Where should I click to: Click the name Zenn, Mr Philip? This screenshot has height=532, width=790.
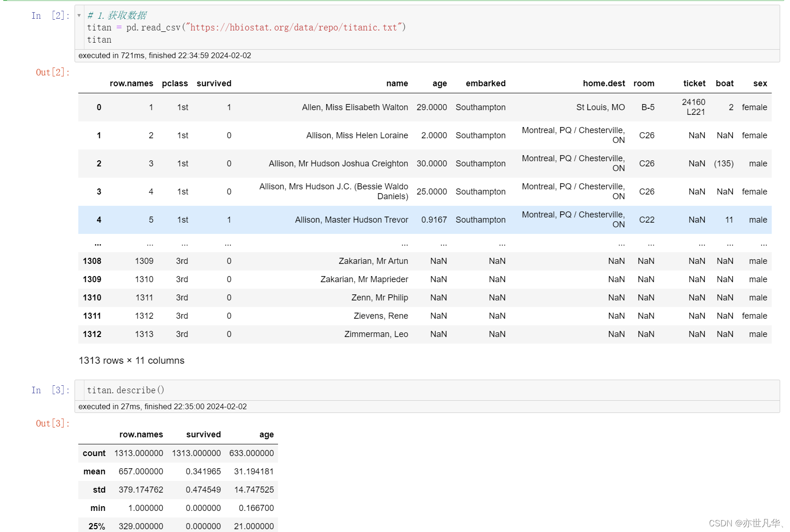[x=380, y=298]
